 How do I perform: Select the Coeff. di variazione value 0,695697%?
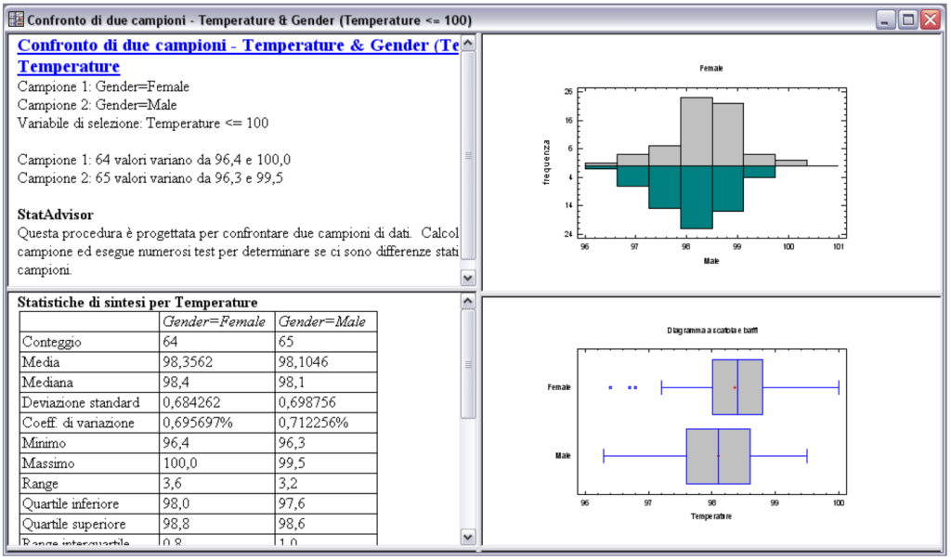[x=198, y=423]
